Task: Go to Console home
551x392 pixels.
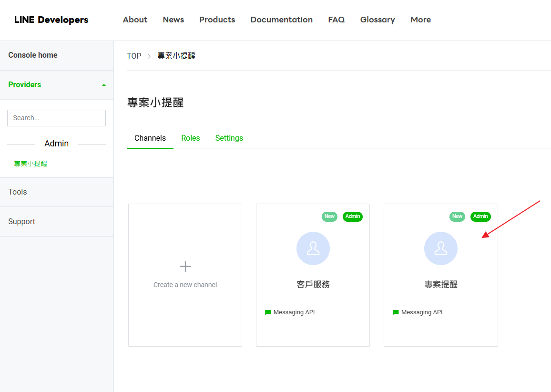Action: (57, 55)
